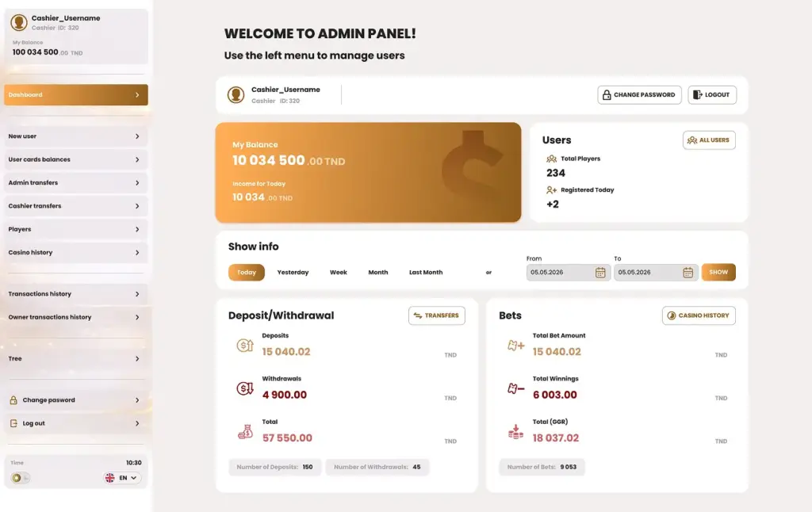The width and height of the screenshot is (812, 512).
Task: Click the Withdrawals coin icon
Action: (245, 388)
